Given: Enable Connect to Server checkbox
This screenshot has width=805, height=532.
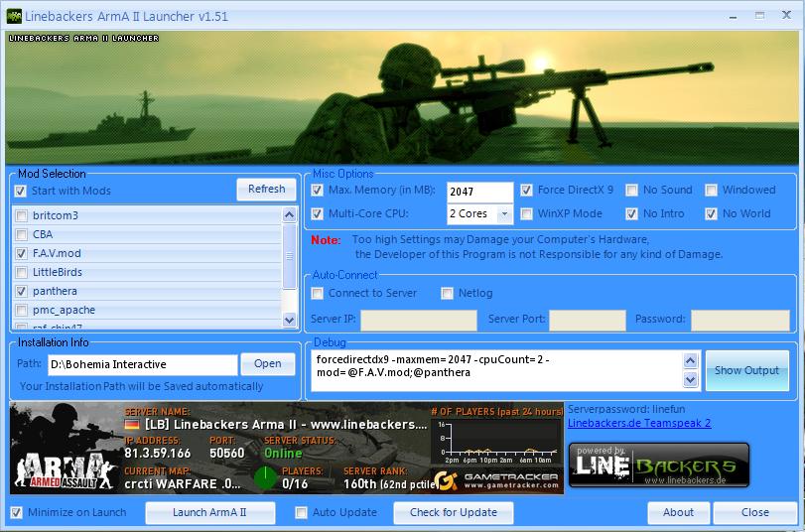Looking at the screenshot, I should 318,293.
